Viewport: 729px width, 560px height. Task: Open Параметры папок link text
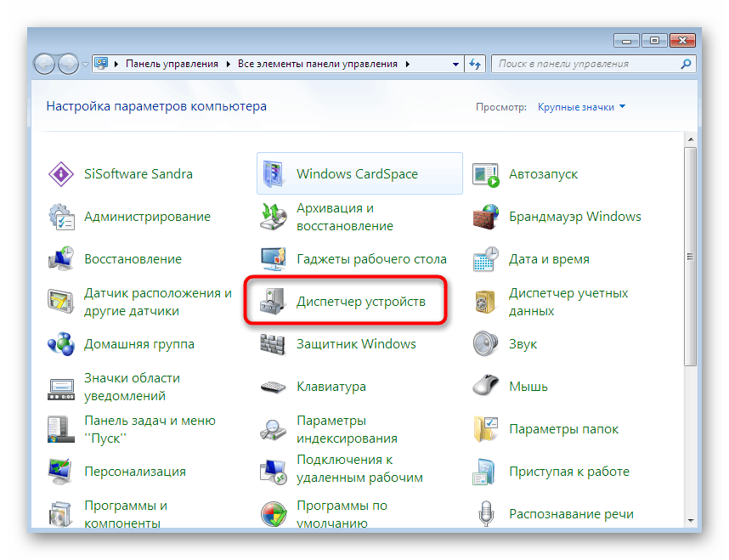coord(563,429)
